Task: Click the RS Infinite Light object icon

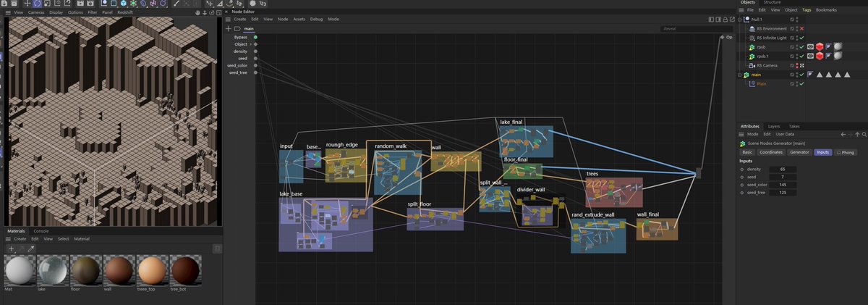Action: point(752,38)
